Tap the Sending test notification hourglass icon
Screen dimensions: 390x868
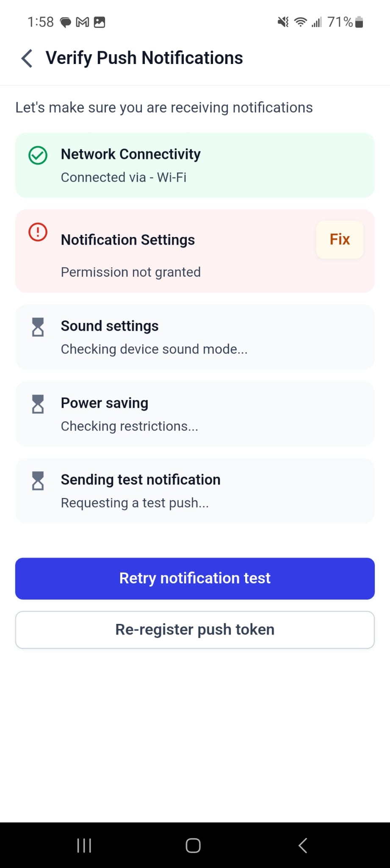(38, 481)
